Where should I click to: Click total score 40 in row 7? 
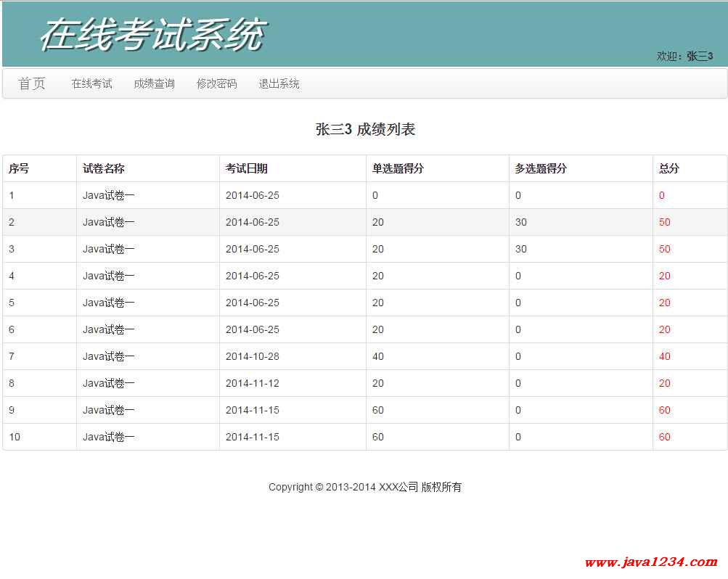point(664,356)
